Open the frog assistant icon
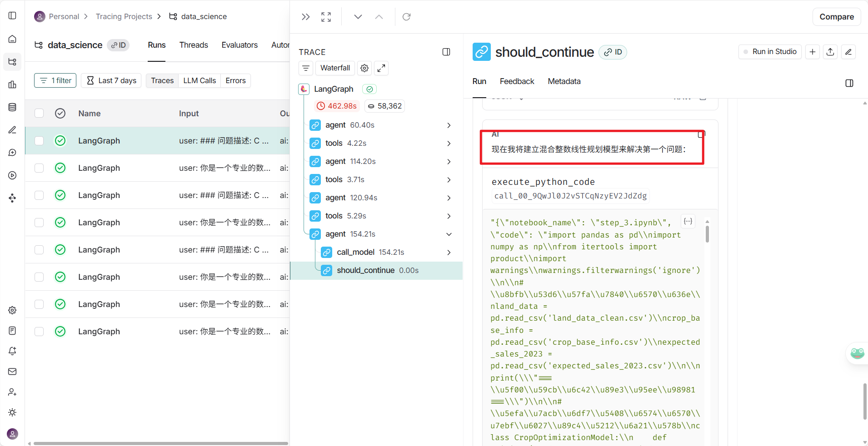Image resolution: width=868 pixels, height=446 pixels. pos(857,353)
